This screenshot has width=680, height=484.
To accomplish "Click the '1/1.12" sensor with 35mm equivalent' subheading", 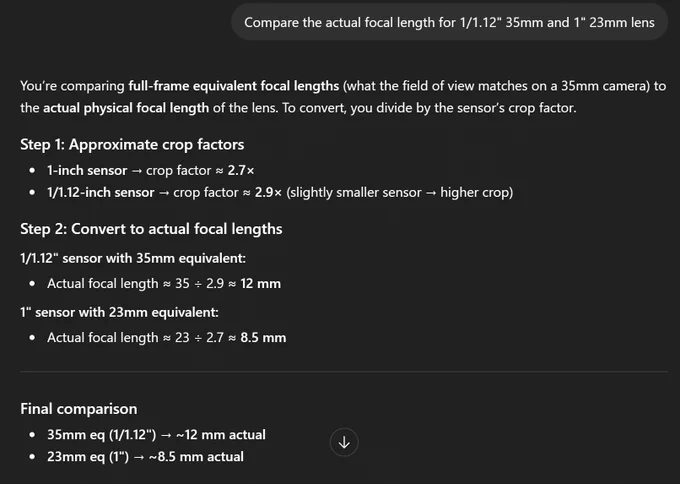I will [x=133, y=258].
